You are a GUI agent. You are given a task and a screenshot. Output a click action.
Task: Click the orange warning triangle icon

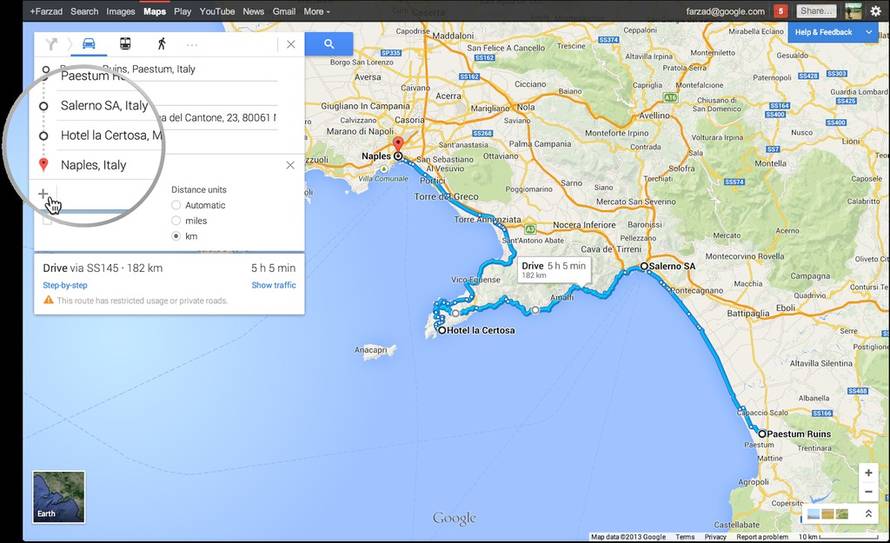[48, 300]
